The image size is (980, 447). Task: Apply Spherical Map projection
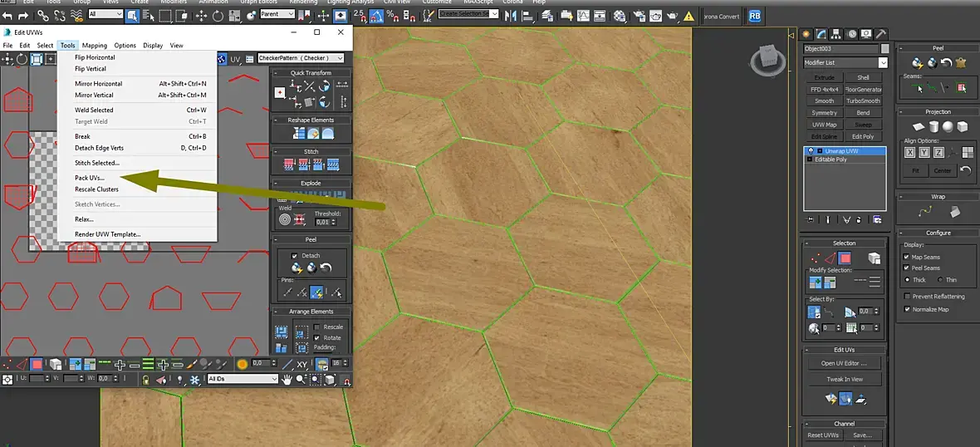(x=948, y=127)
